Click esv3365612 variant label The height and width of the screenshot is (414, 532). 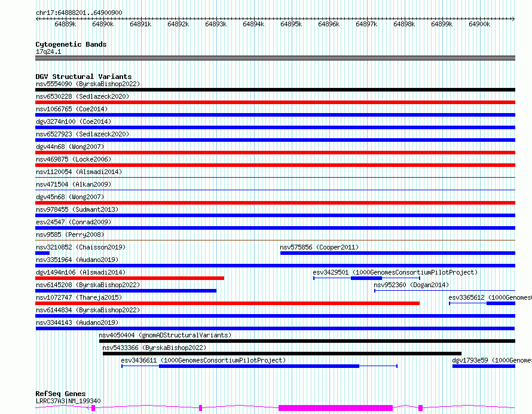click(x=490, y=297)
